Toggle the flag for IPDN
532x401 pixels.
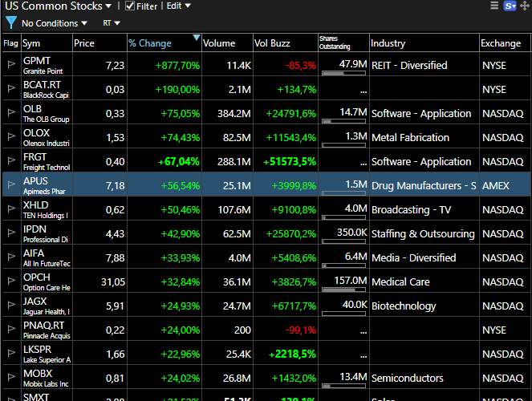coord(11,233)
